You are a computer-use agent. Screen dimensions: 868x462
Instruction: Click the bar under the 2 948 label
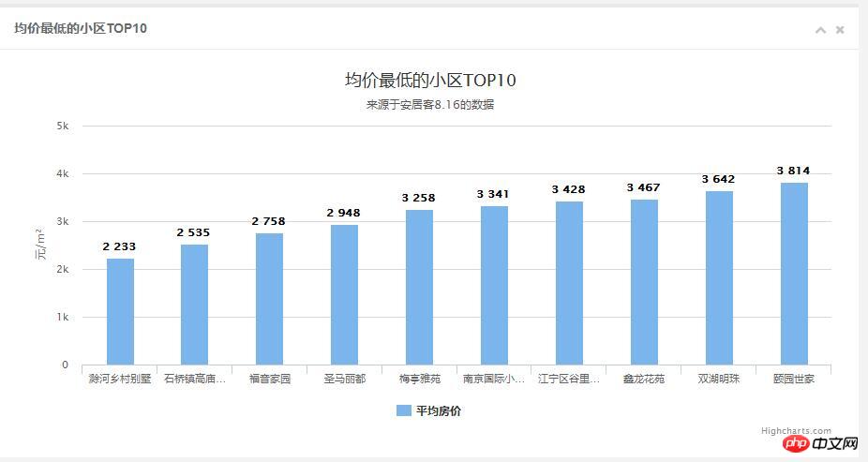pyautogui.click(x=344, y=294)
